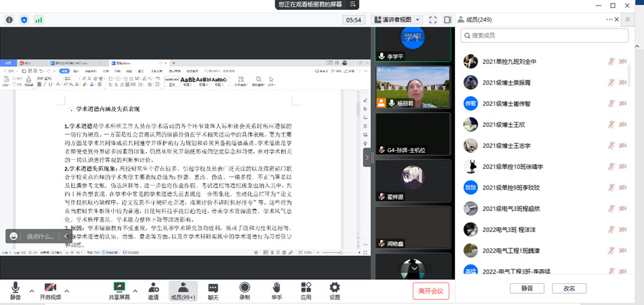Select member 2022电气工程1班魏津
The height and width of the screenshot is (305, 644).
546,250
